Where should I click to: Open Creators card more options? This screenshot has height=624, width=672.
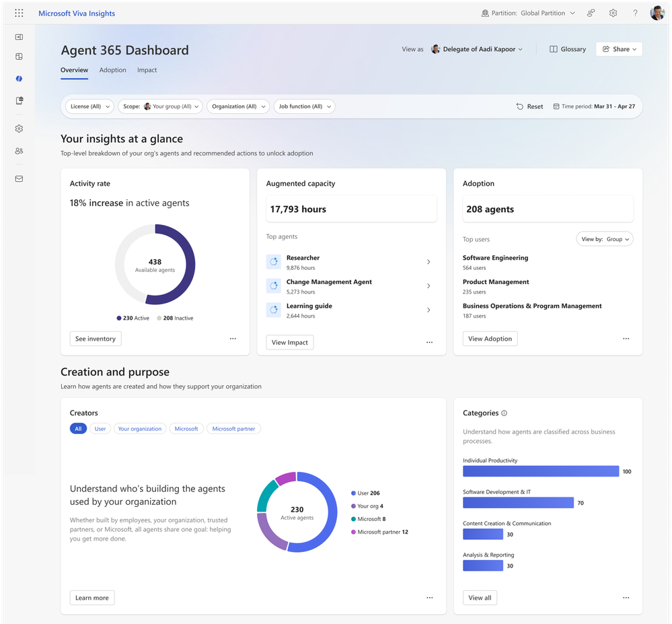(429, 597)
